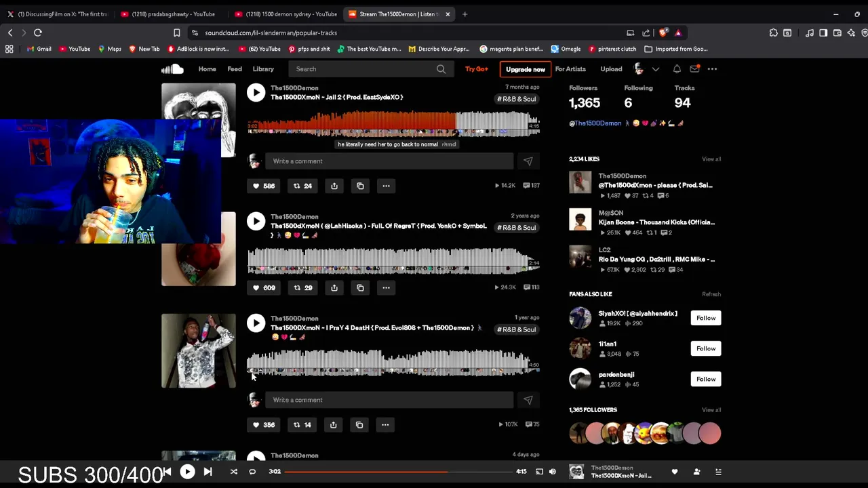The image size is (868, 488).
Task: Seek within the Full Of RegreT waveform
Action: [393, 262]
